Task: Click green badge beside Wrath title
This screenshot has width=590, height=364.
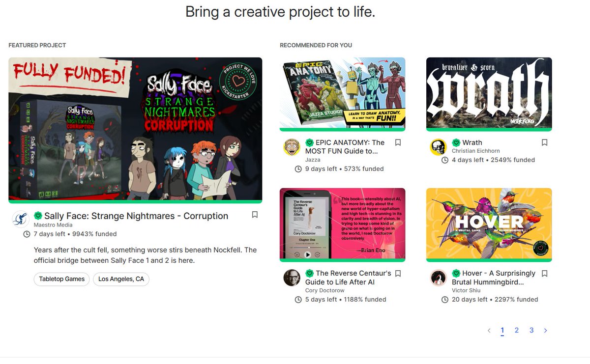Action: click(456, 142)
